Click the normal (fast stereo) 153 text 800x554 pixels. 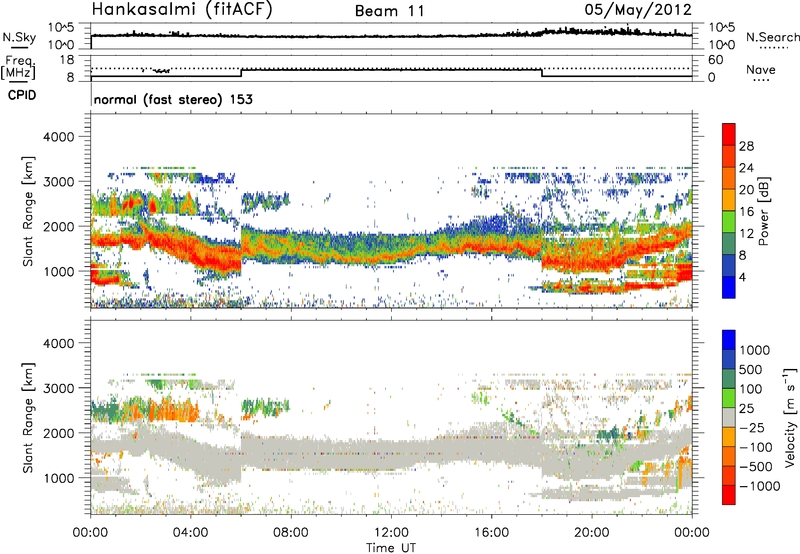click(x=173, y=99)
